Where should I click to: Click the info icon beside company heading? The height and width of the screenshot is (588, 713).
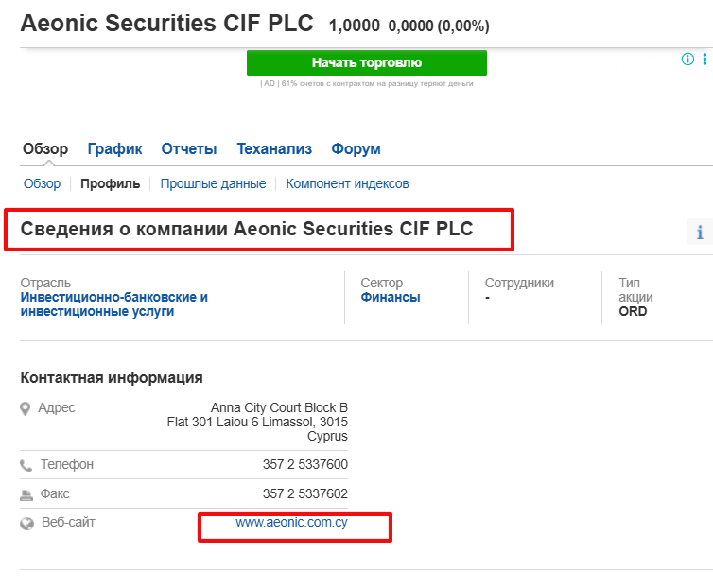point(700,233)
